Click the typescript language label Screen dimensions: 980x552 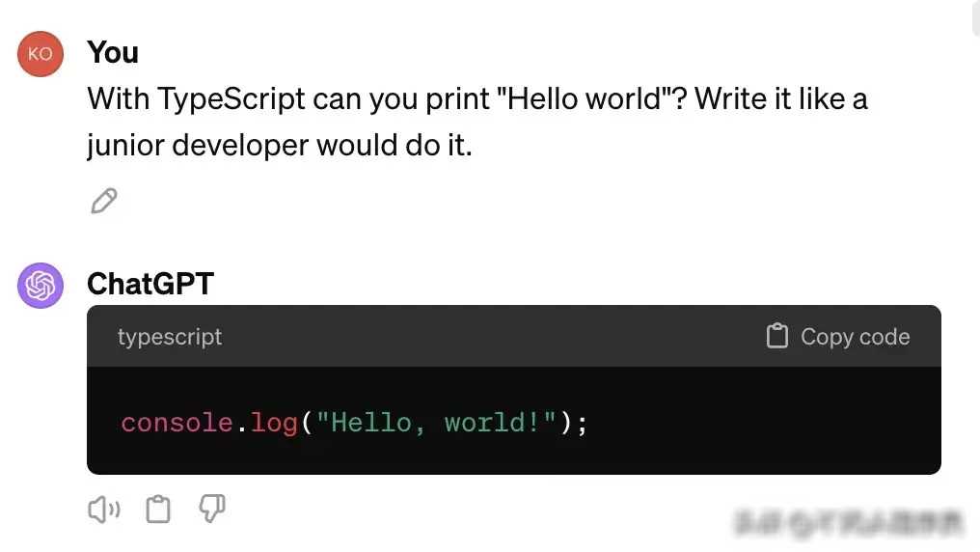170,337
